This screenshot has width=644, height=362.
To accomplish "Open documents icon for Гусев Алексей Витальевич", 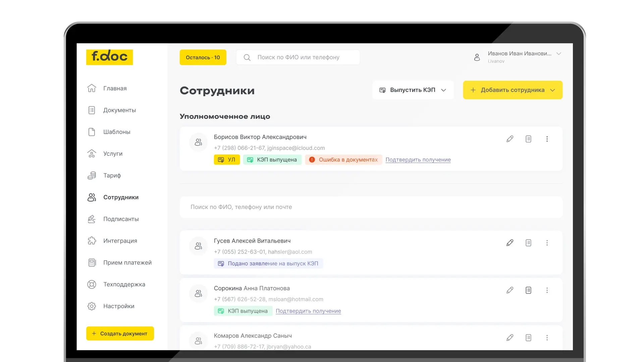I will (x=528, y=243).
